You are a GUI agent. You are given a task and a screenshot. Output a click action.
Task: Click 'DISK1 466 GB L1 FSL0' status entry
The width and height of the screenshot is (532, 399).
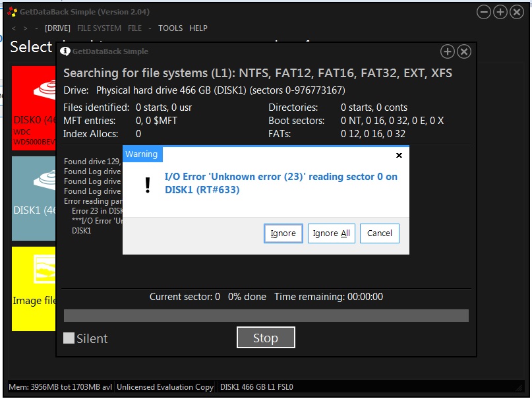click(x=256, y=387)
